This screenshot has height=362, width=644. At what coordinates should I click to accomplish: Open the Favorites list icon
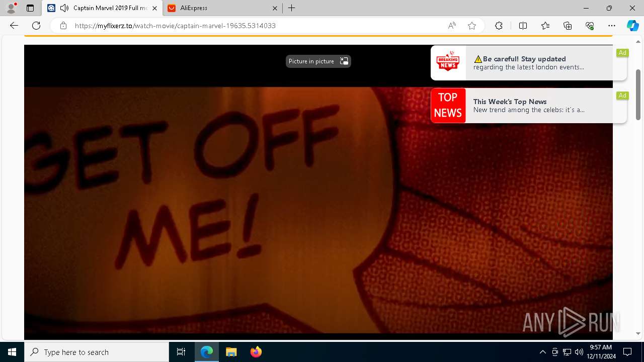[545, 26]
